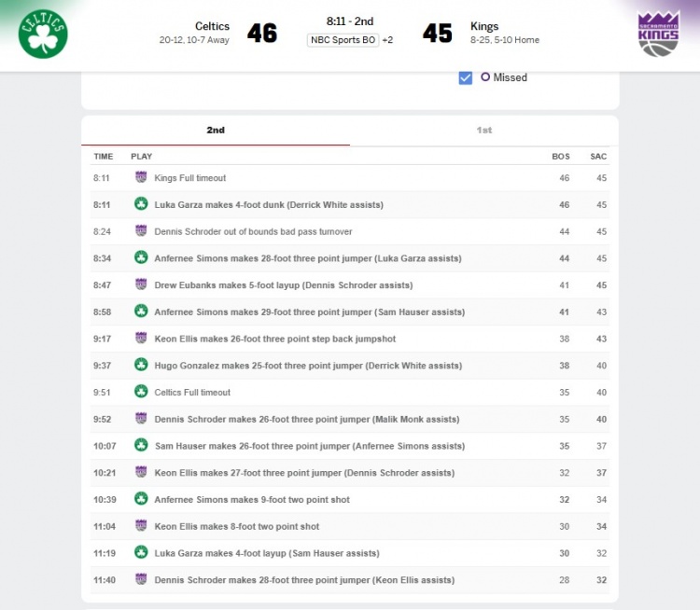Click Celtics icon beside Hugo Gonzalez three pointer

(141, 366)
